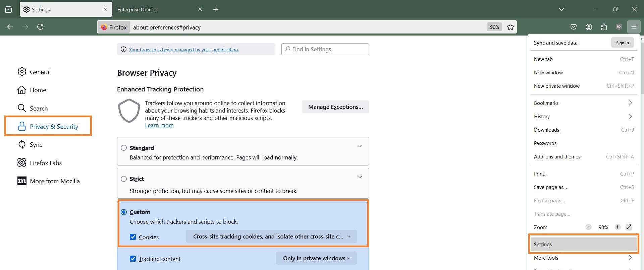Open Settings from the application menu
Image resolution: width=644 pixels, height=270 pixels.
[584, 244]
